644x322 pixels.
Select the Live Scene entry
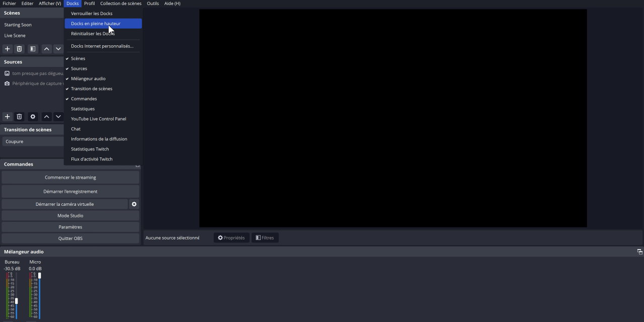click(x=15, y=36)
